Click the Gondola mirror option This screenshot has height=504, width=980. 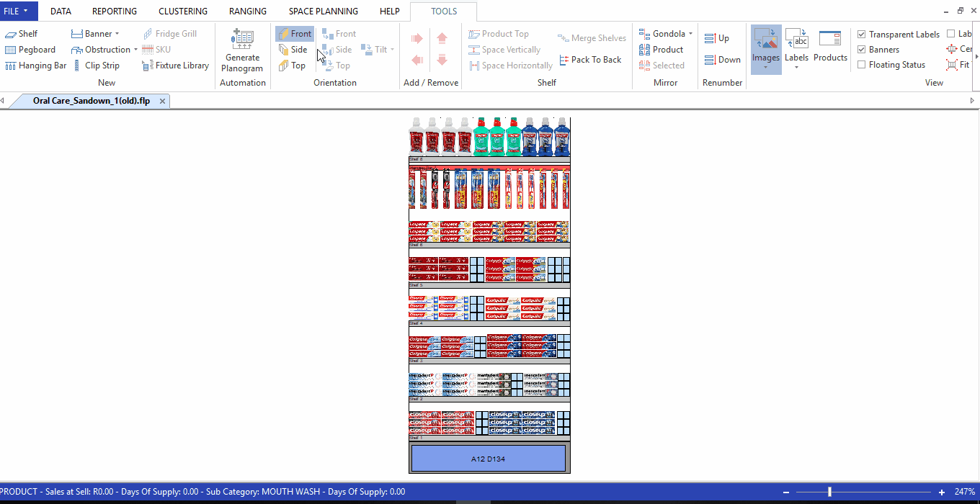tap(662, 34)
